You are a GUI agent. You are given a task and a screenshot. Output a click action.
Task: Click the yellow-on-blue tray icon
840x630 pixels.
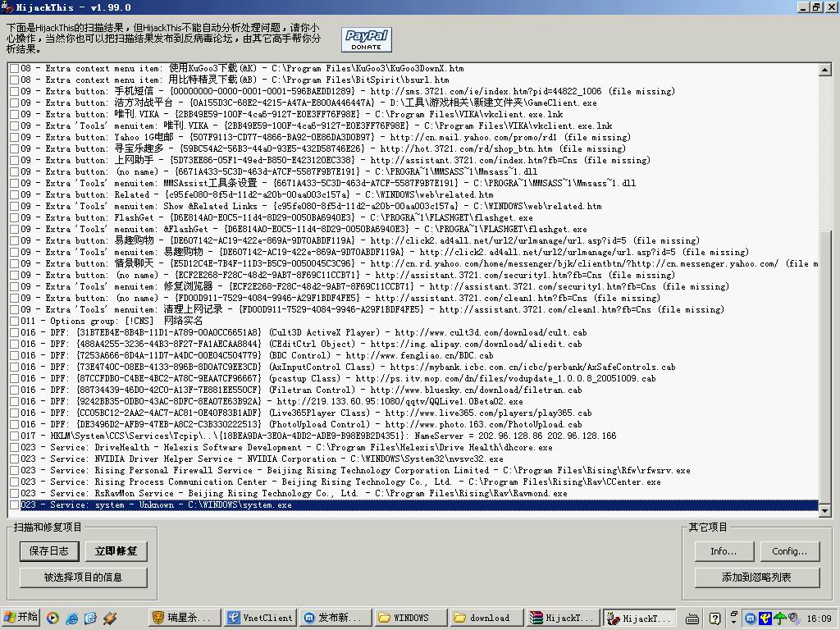pyautogui.click(x=765, y=619)
